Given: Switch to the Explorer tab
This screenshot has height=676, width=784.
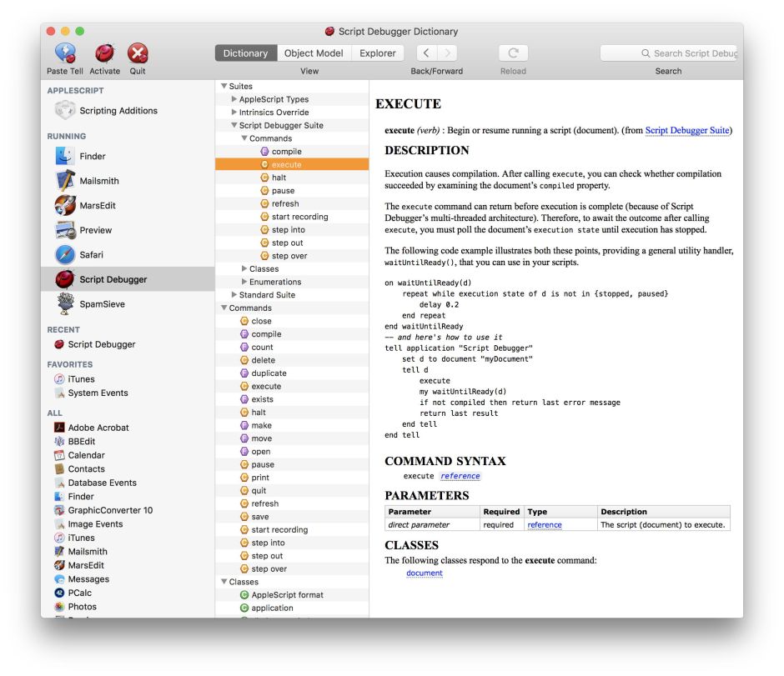Looking at the screenshot, I should (x=377, y=53).
